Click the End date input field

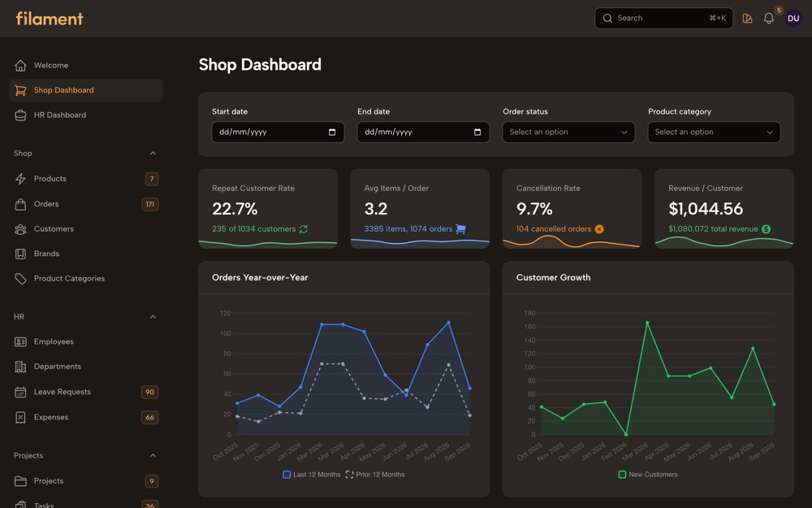pyautogui.click(x=423, y=132)
